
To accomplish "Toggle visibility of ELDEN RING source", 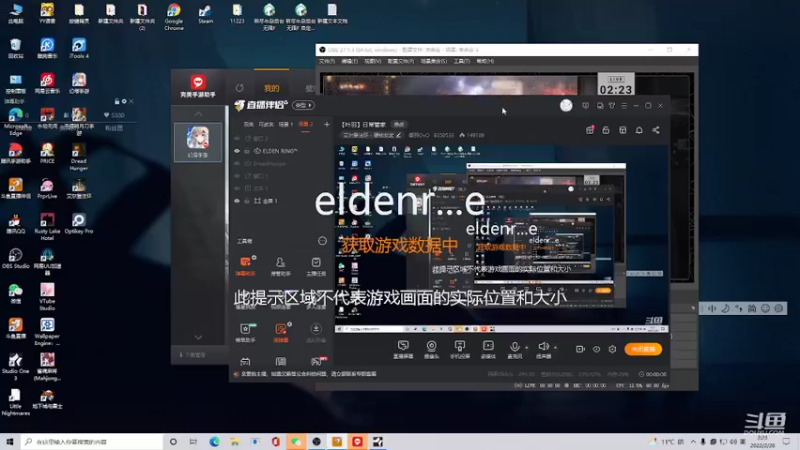I will [237, 151].
